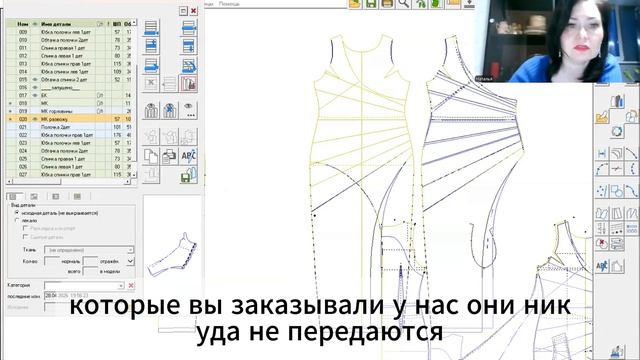The image size is (640, 360).
Task: Switch to the third properties tab icon
Action: pos(56,197)
